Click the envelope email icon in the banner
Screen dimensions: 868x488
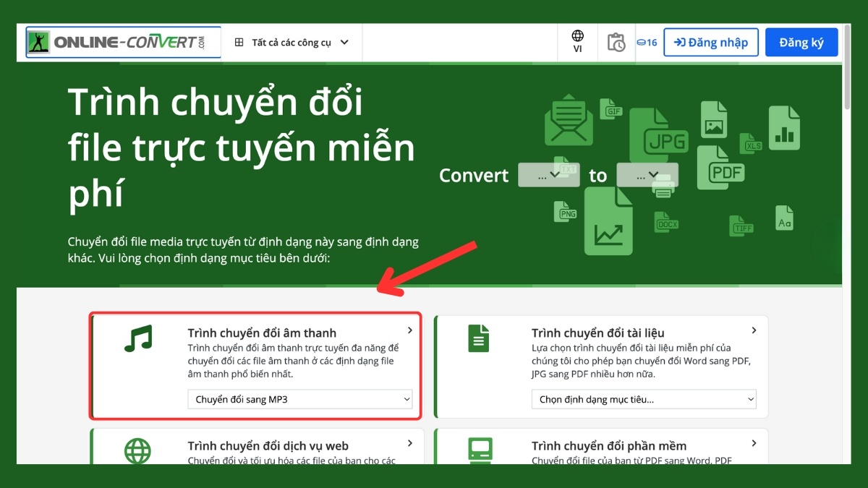point(569,120)
